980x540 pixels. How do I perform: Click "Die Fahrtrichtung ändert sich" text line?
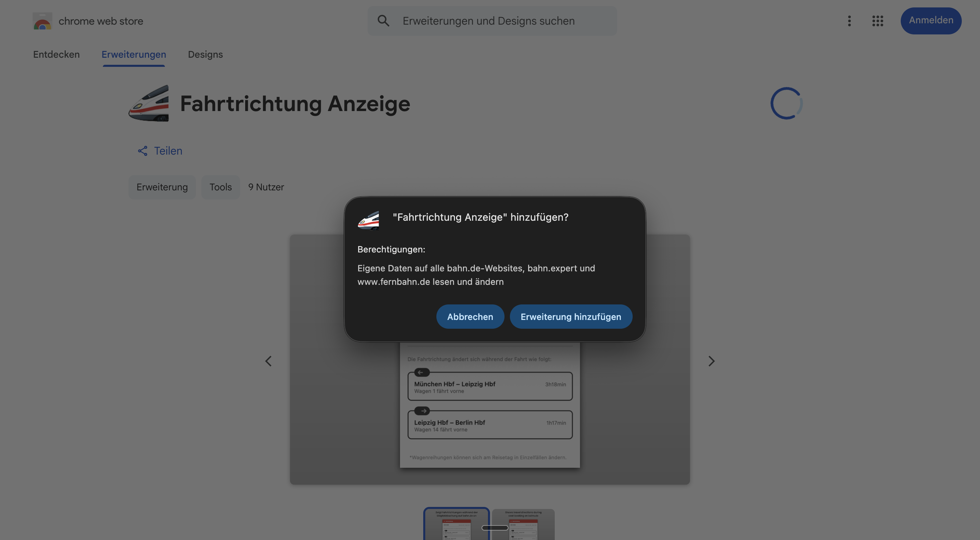479,359
